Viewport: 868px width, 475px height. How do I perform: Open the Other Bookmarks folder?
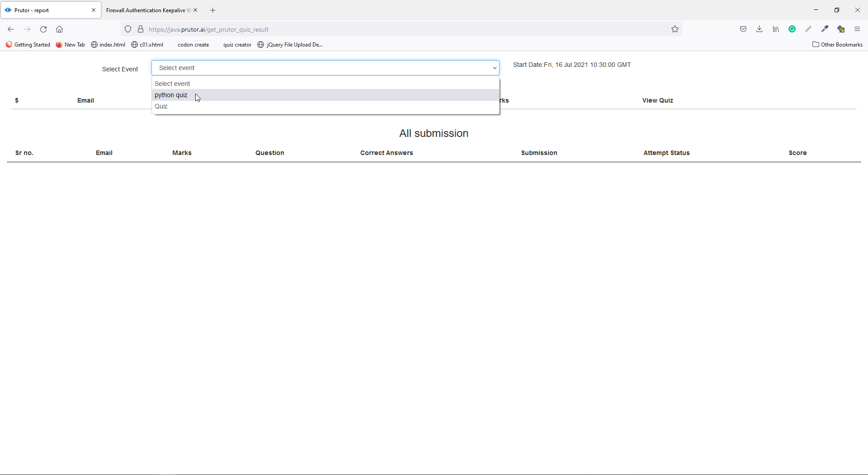coord(837,45)
